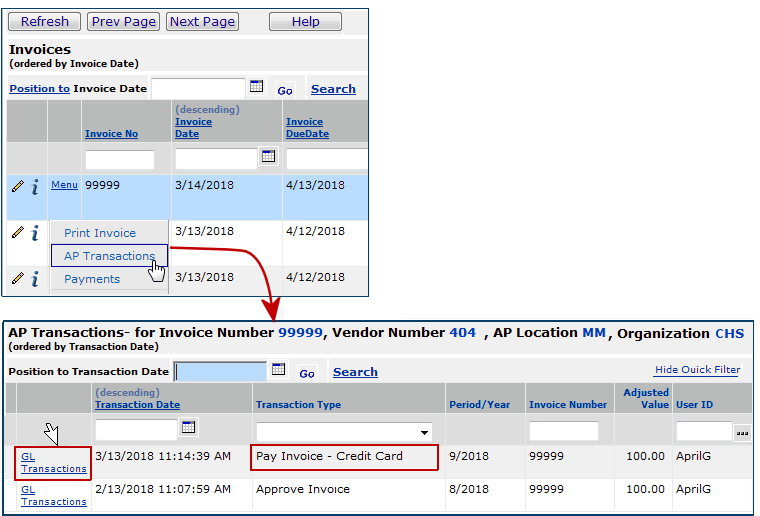Click the Invoice Number filter field
Screen dimensions: 760x516
coord(563,431)
